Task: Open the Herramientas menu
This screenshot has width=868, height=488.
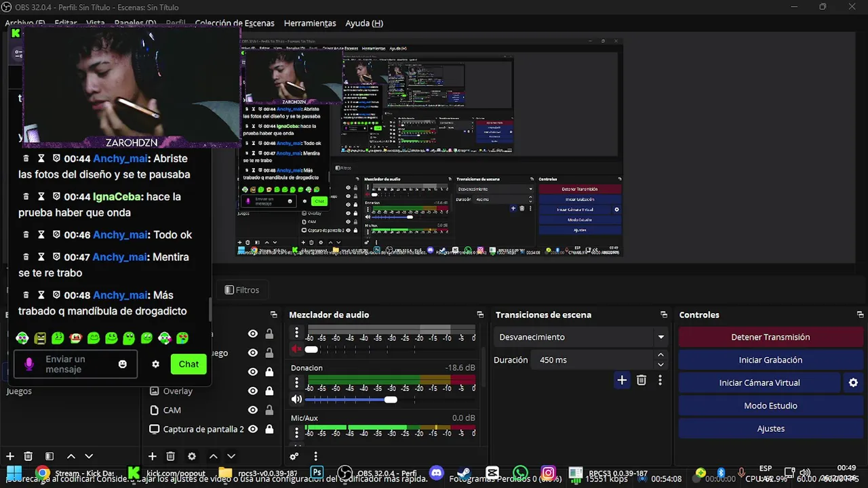Action: [310, 23]
